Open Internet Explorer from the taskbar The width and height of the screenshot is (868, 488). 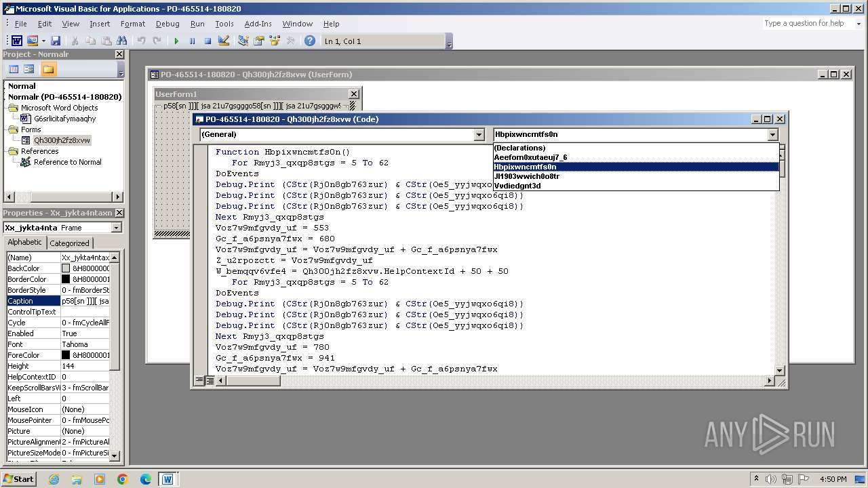click(x=54, y=479)
